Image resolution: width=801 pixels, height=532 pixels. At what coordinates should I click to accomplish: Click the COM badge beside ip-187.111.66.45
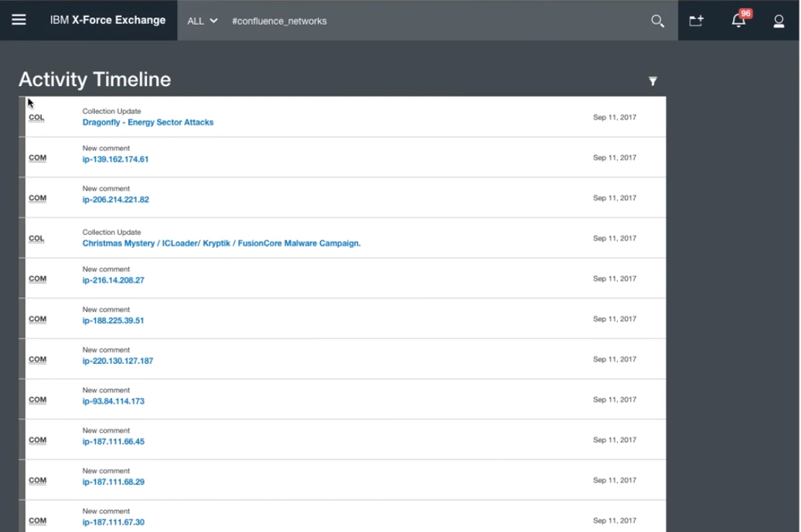point(37,440)
